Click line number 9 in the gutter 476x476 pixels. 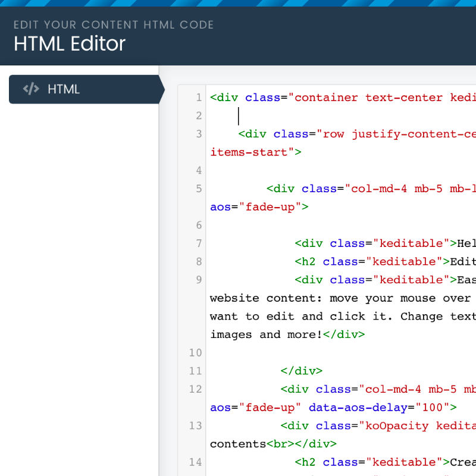199,280
